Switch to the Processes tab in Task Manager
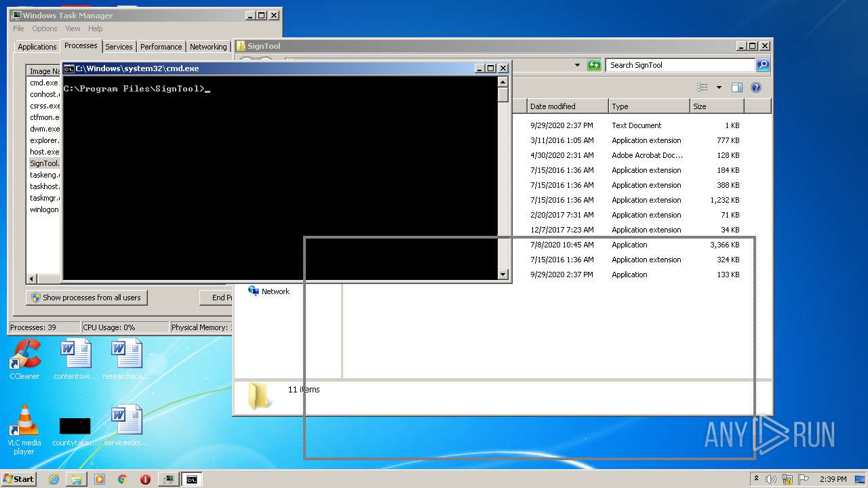Viewport: 868px width, 488px height. [x=81, y=45]
